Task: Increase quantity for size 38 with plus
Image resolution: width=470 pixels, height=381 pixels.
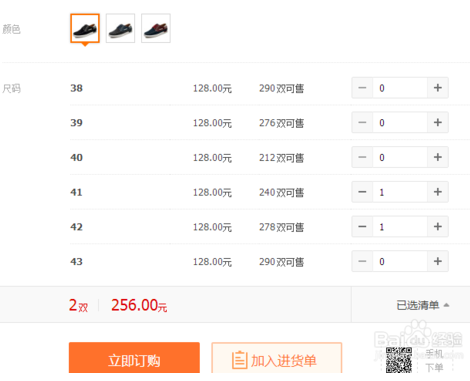Action: coord(438,88)
